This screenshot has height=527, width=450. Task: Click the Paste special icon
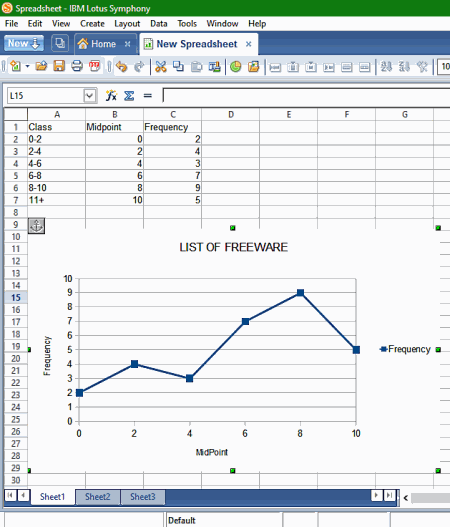pos(214,67)
